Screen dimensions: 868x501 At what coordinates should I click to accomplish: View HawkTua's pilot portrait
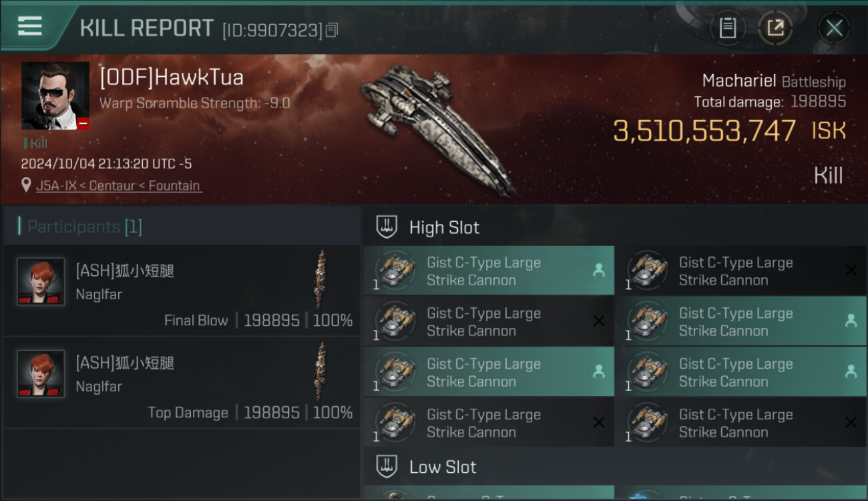(55, 96)
